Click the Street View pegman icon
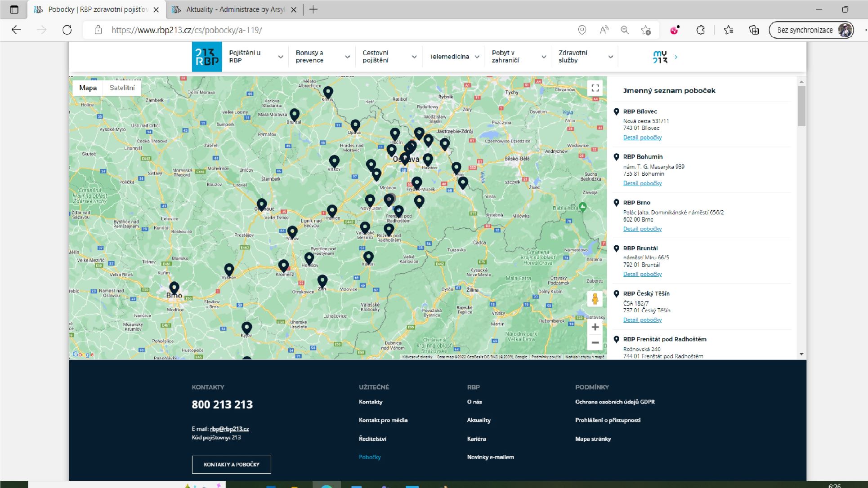This screenshot has width=868, height=488. point(595,299)
